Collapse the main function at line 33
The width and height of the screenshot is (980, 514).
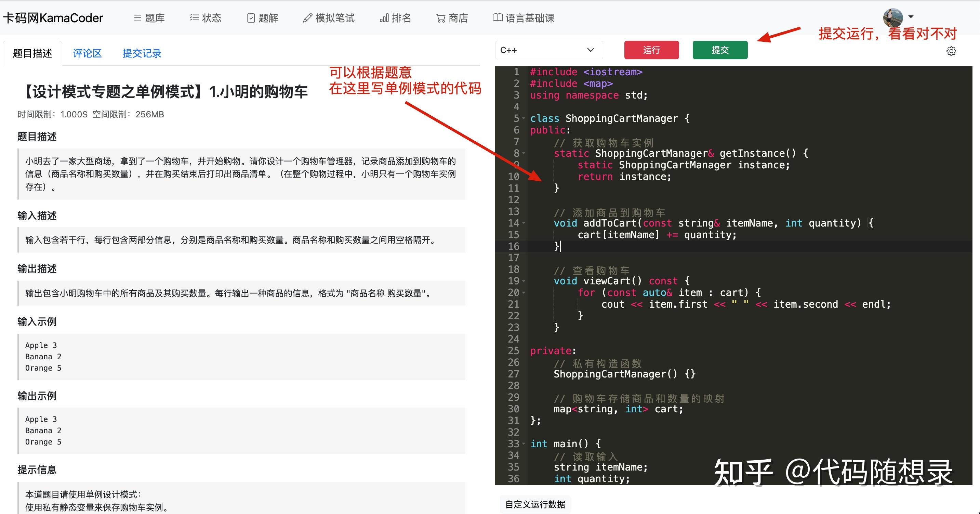coord(524,444)
